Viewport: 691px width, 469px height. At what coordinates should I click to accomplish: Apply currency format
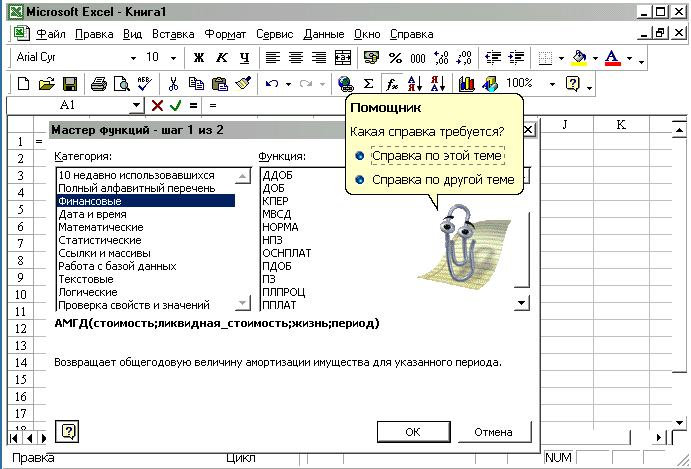point(372,58)
